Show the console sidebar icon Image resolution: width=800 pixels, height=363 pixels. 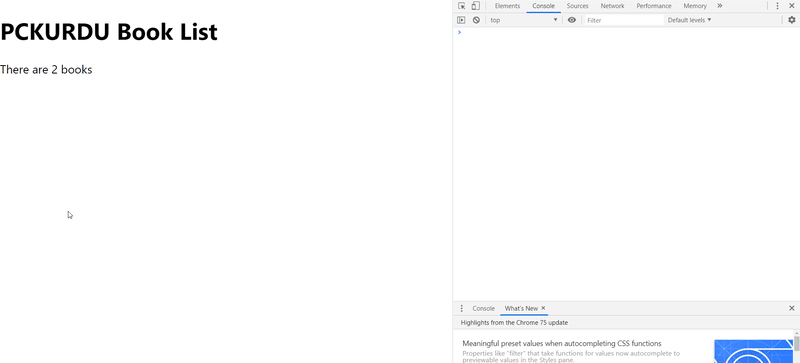click(461, 20)
